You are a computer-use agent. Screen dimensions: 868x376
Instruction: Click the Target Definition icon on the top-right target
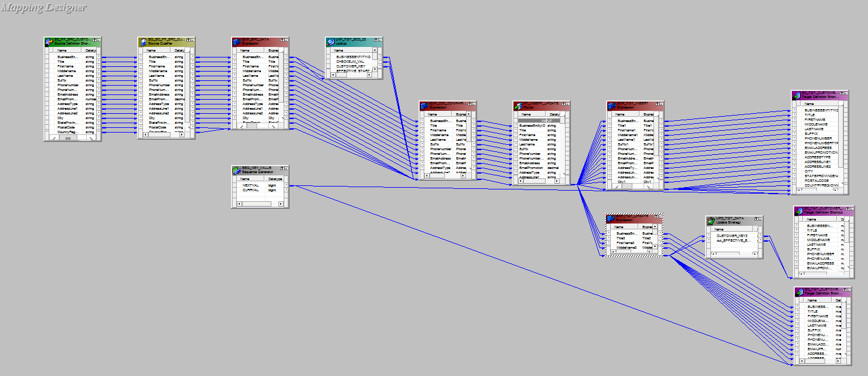[796, 94]
